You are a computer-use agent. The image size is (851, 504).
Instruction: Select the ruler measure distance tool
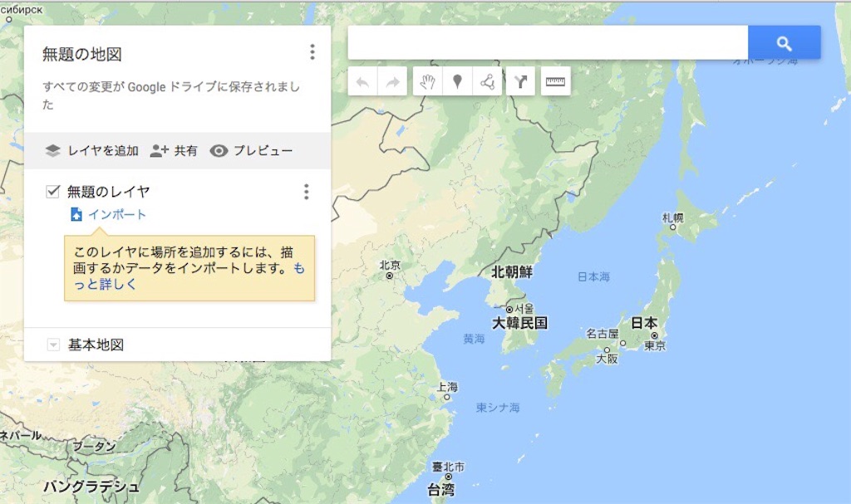pyautogui.click(x=555, y=81)
